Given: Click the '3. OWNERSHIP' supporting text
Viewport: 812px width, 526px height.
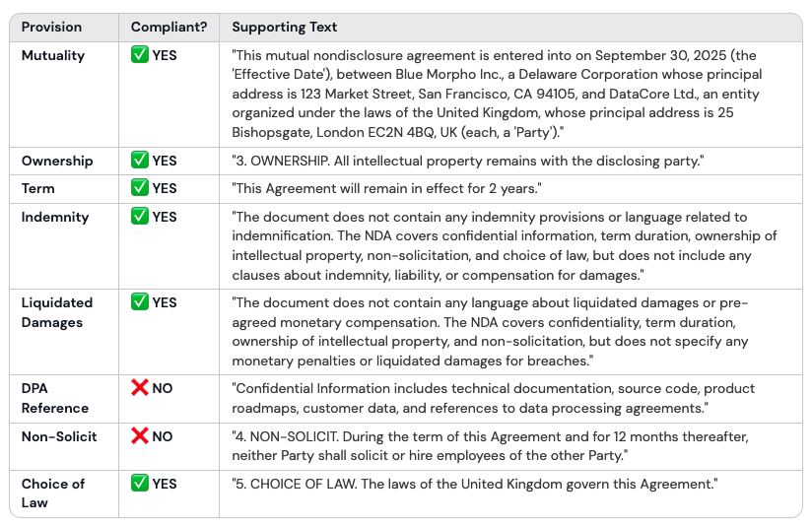Looking at the screenshot, I should tap(467, 161).
